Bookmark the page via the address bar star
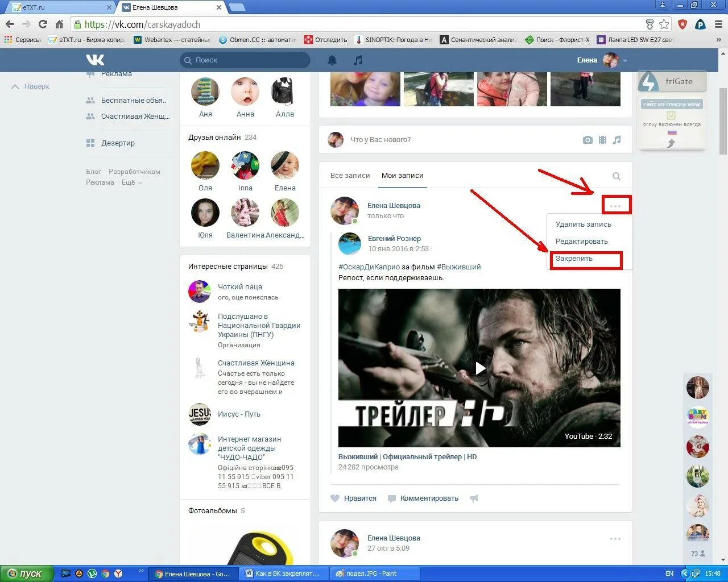 coord(664,24)
